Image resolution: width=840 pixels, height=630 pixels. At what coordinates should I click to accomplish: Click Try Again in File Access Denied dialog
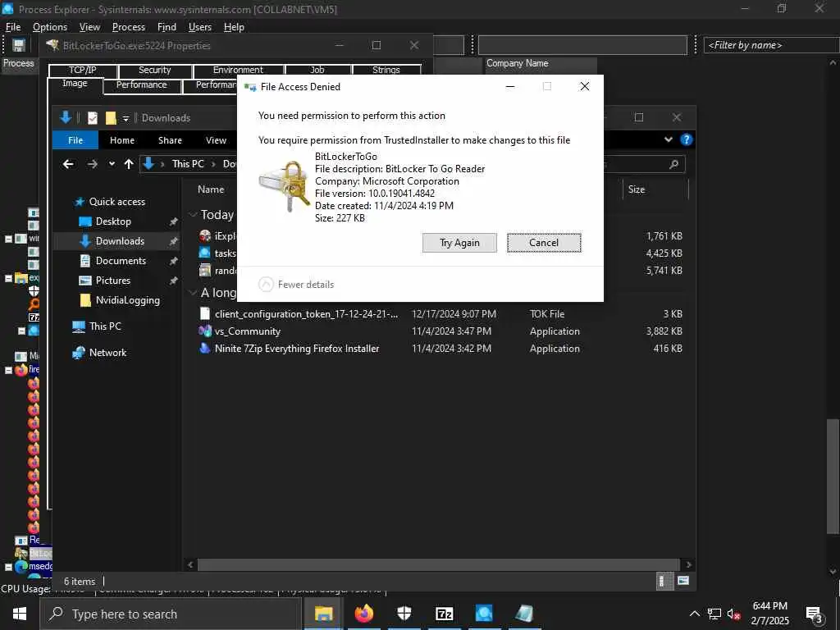point(459,243)
